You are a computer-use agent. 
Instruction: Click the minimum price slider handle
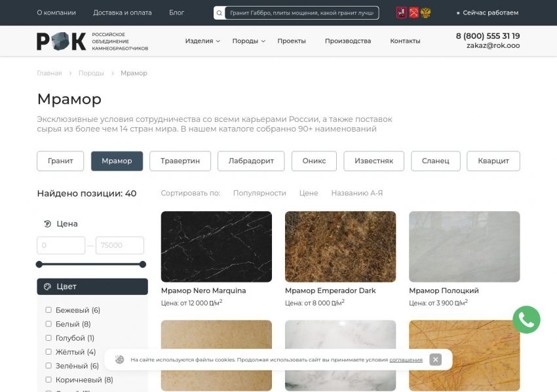pyautogui.click(x=39, y=264)
